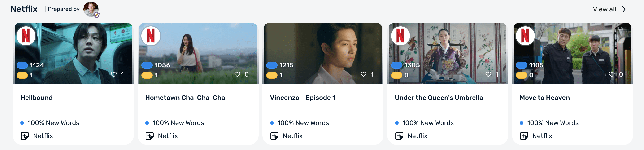644x150 pixels.
Task: Add Hellbound to playlist via plus icon
Action: click(x=25, y=136)
